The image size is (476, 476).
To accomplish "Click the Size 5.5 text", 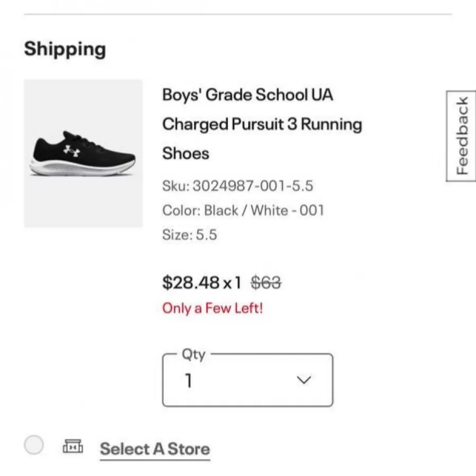I will coord(189,234).
